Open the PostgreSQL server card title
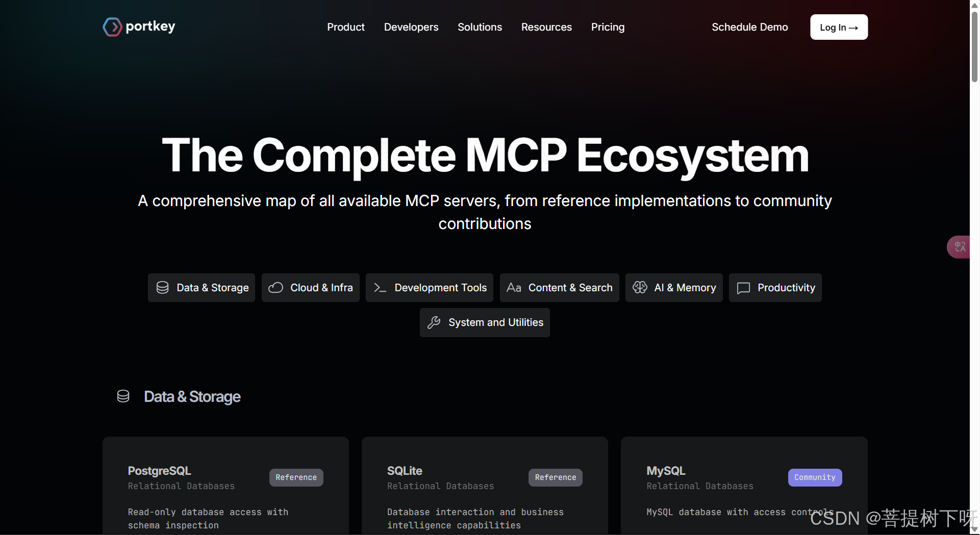This screenshot has height=535, width=980. coord(159,471)
